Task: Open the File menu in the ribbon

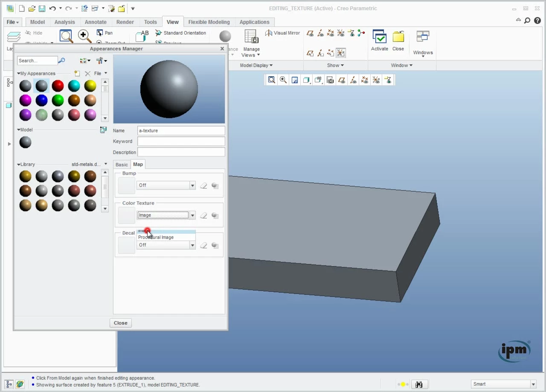Action: (12, 22)
